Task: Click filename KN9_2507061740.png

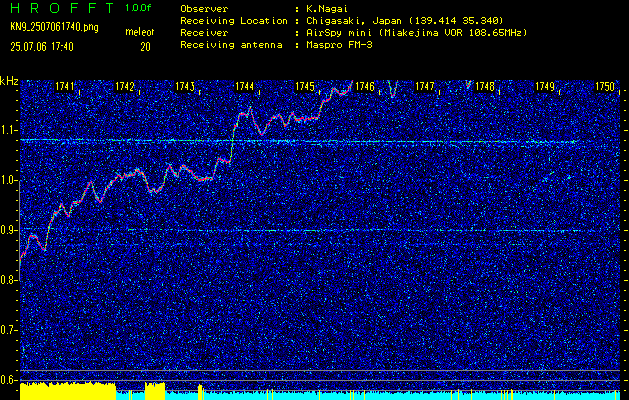Action: 54,27
